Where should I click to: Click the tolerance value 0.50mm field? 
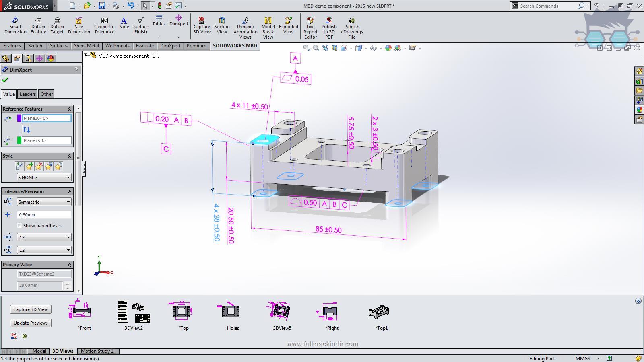44,215
